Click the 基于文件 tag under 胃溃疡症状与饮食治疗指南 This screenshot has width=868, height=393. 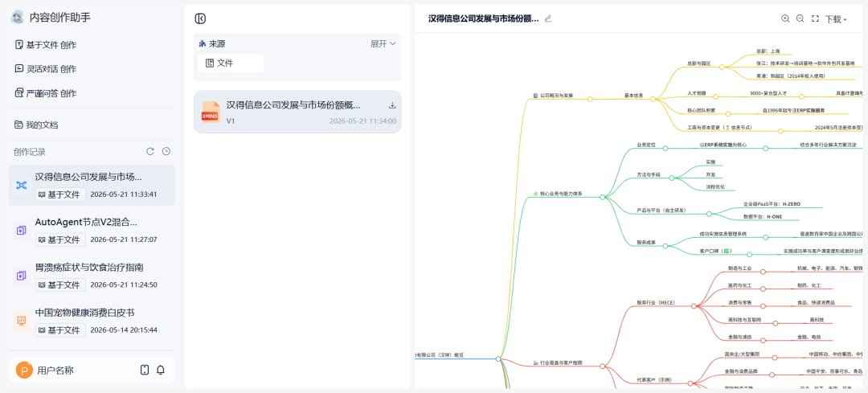(x=60, y=285)
